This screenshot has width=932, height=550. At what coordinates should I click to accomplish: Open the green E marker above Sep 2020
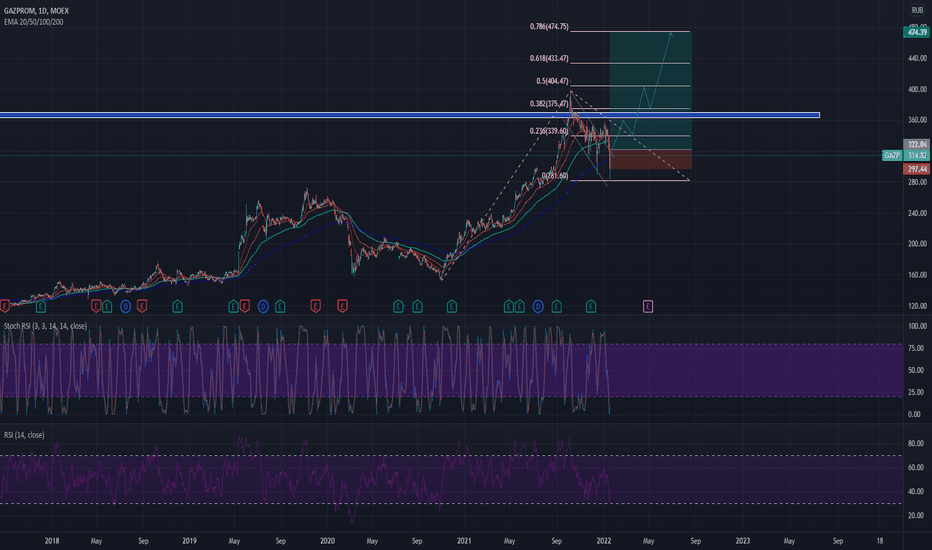coord(417,306)
